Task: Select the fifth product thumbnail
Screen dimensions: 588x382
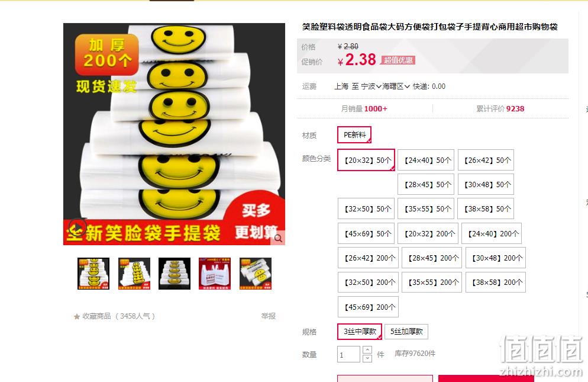Action: 256,274
